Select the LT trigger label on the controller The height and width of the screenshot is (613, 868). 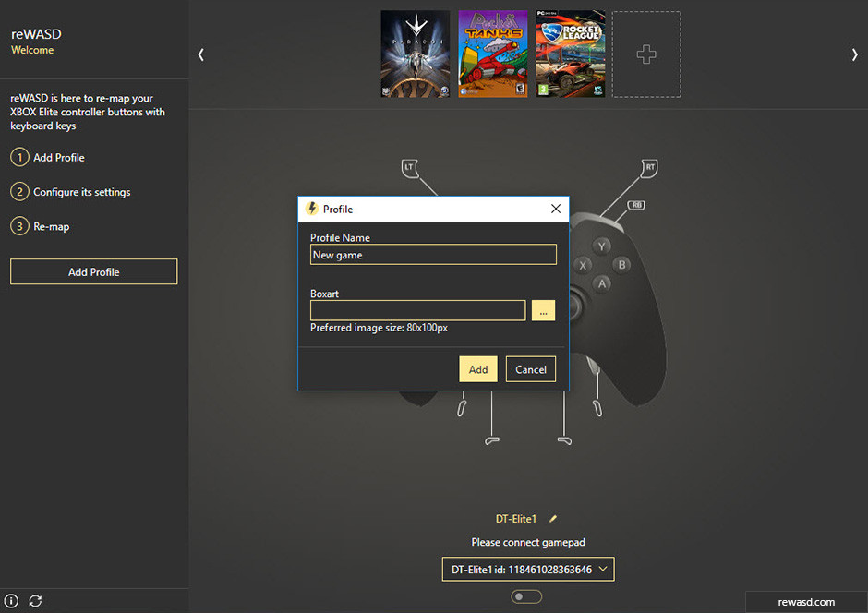click(x=410, y=168)
